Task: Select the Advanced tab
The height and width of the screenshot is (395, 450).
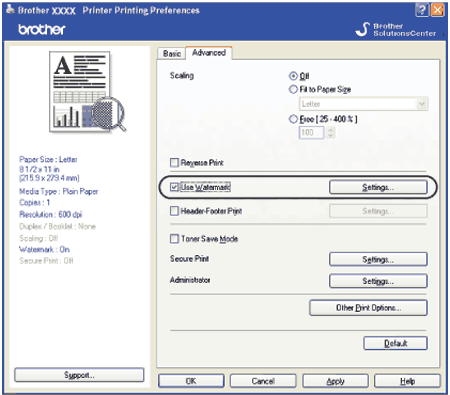Action: [x=209, y=53]
